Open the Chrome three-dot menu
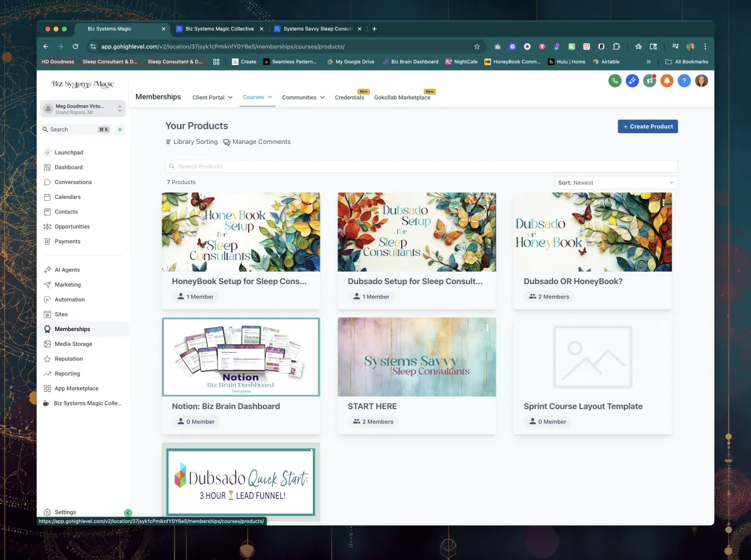This screenshot has width=751, height=560. coord(705,46)
